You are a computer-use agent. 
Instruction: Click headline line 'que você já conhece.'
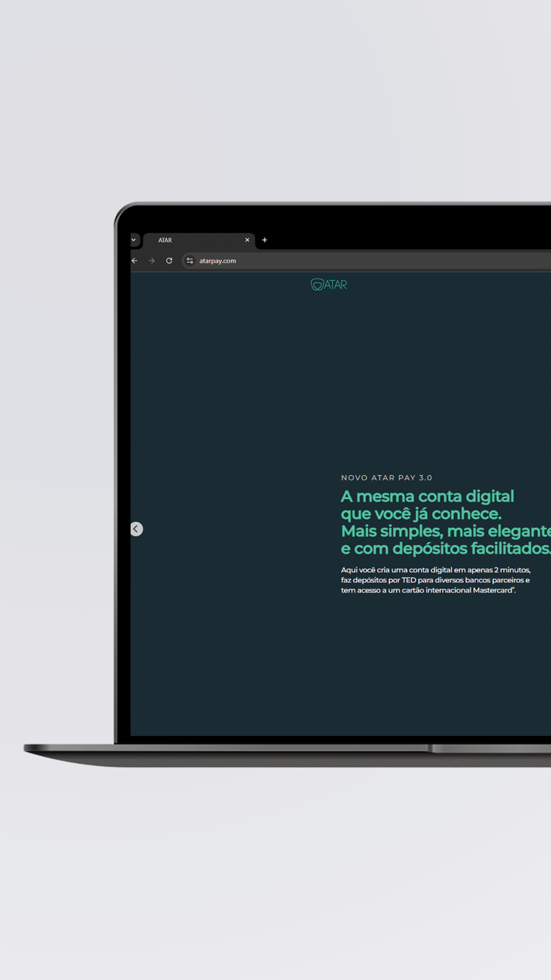coord(421,514)
